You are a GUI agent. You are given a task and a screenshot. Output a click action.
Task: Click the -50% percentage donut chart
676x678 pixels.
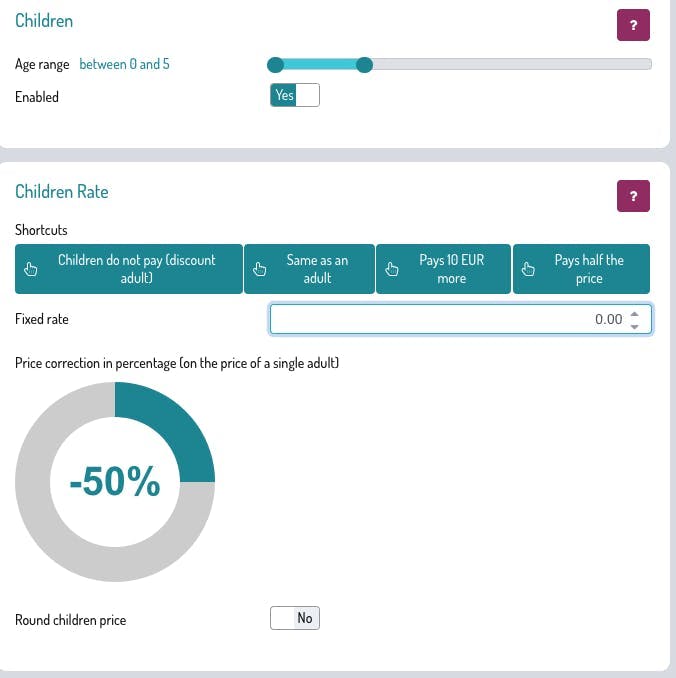(x=115, y=482)
